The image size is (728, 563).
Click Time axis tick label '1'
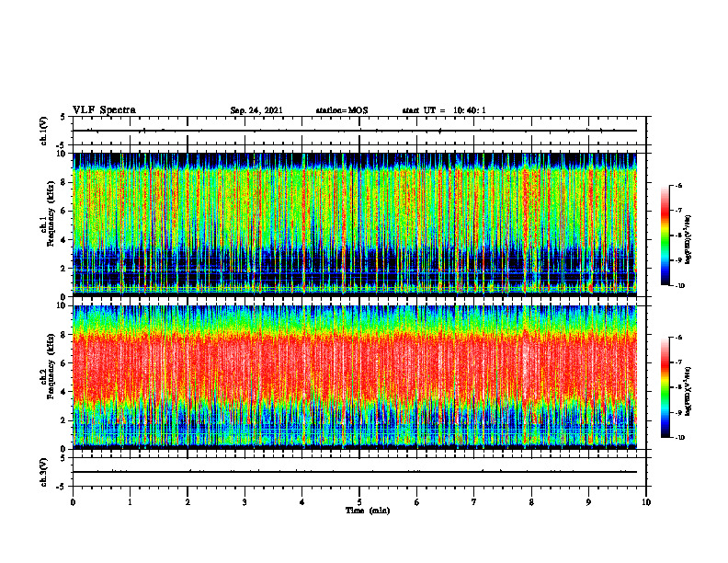[130, 502]
